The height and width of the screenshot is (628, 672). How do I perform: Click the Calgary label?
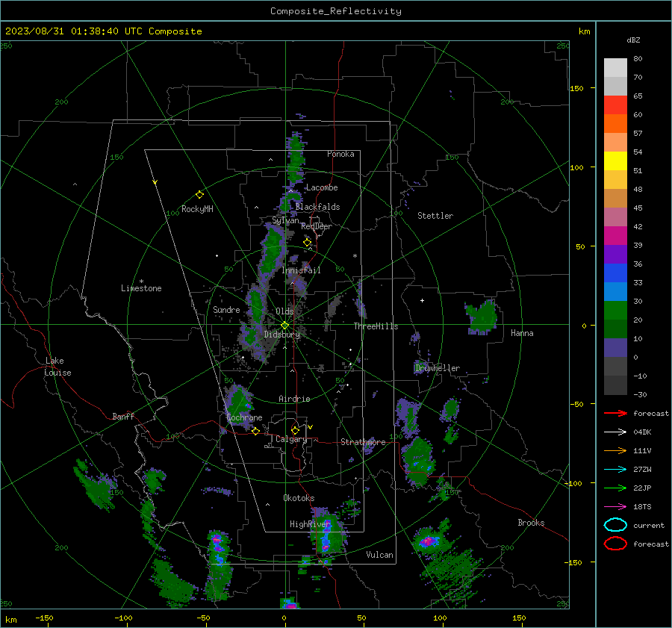(291, 439)
